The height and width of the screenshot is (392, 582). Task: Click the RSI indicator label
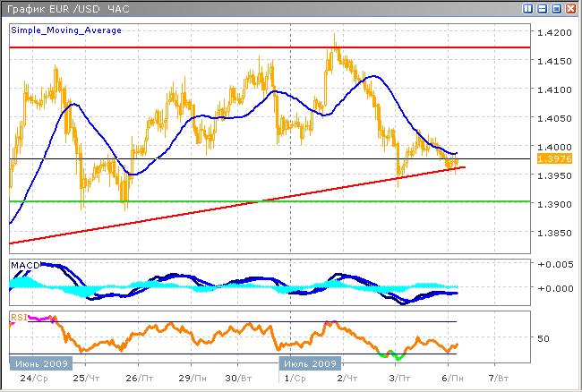tap(18, 316)
